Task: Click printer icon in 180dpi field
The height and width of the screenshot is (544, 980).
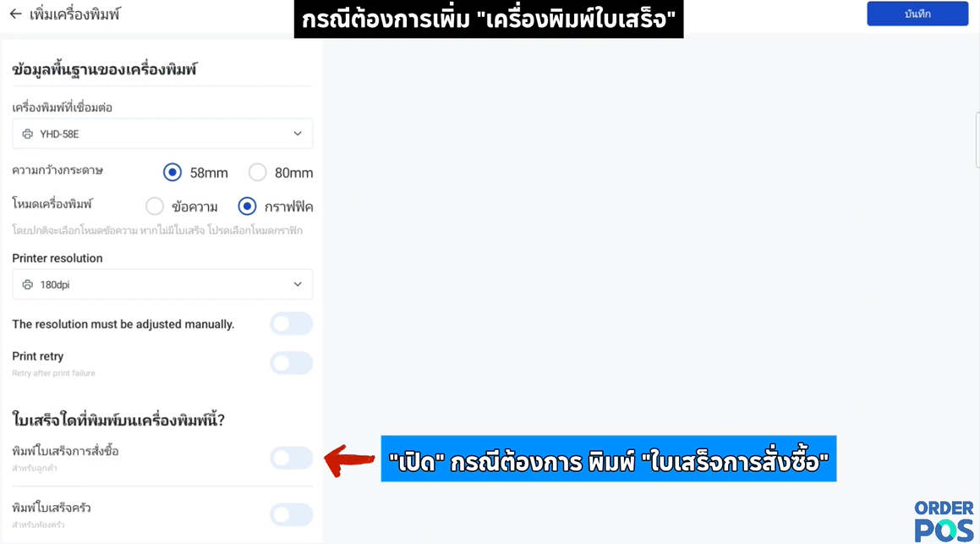Action: click(28, 284)
